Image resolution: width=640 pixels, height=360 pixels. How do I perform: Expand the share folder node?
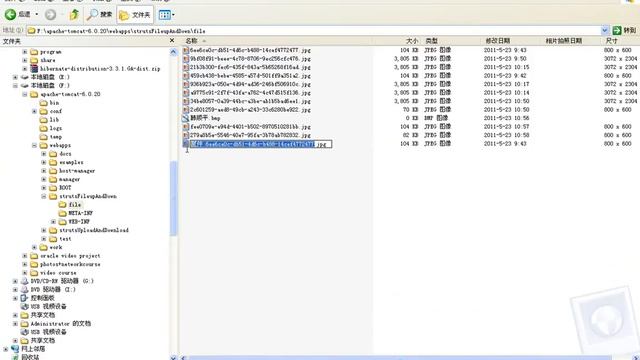coord(25,60)
